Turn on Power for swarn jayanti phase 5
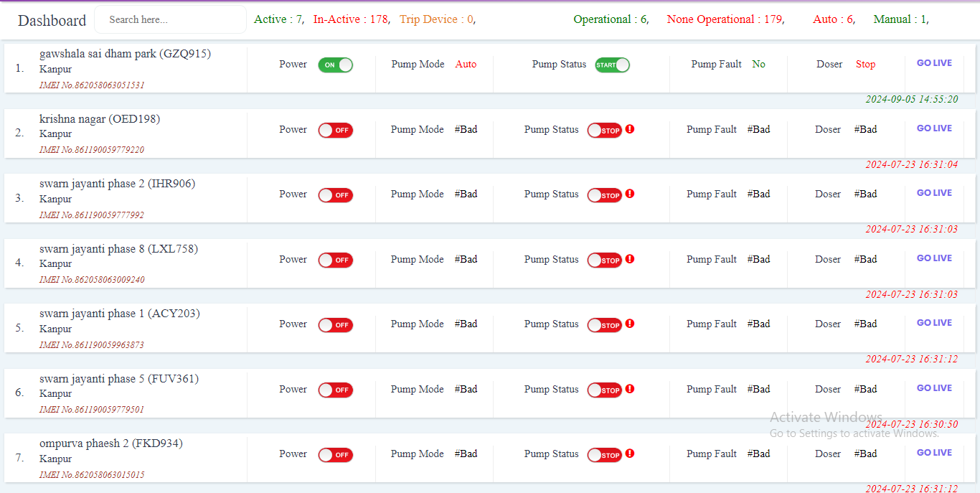The image size is (980, 493). (335, 390)
